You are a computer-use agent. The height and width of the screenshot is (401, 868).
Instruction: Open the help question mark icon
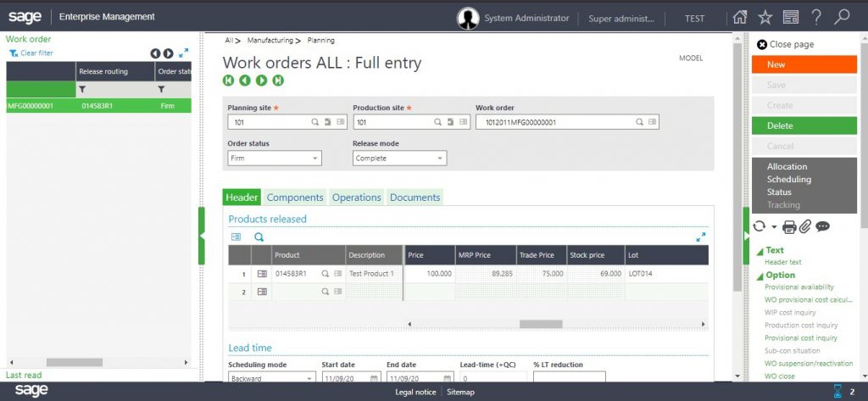click(x=816, y=17)
